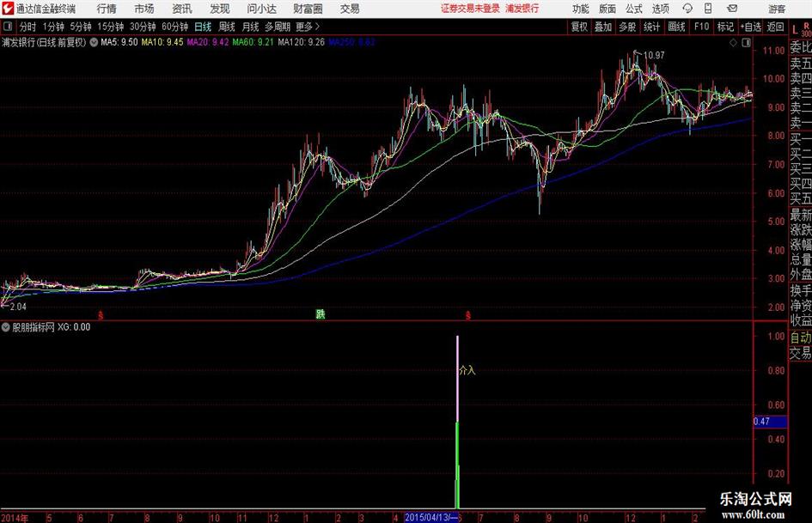
Task: Open the mobile phone icon in title bar
Action: click(708, 9)
